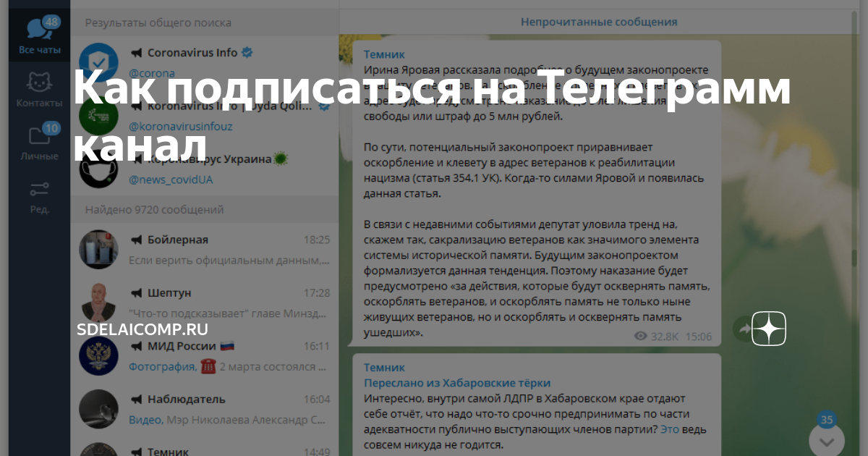This screenshot has width=868, height=456.
Task: Click the 10 unread badge on Личные
Action: tap(51, 129)
